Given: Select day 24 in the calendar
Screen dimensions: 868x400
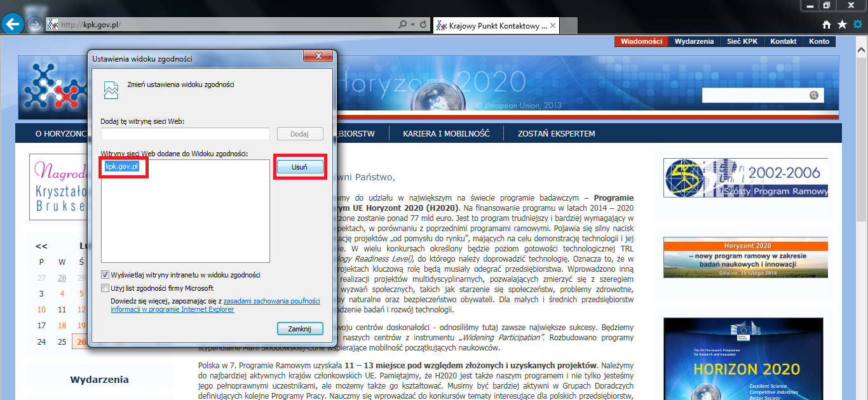Looking at the screenshot, I should pyautogui.click(x=41, y=342).
